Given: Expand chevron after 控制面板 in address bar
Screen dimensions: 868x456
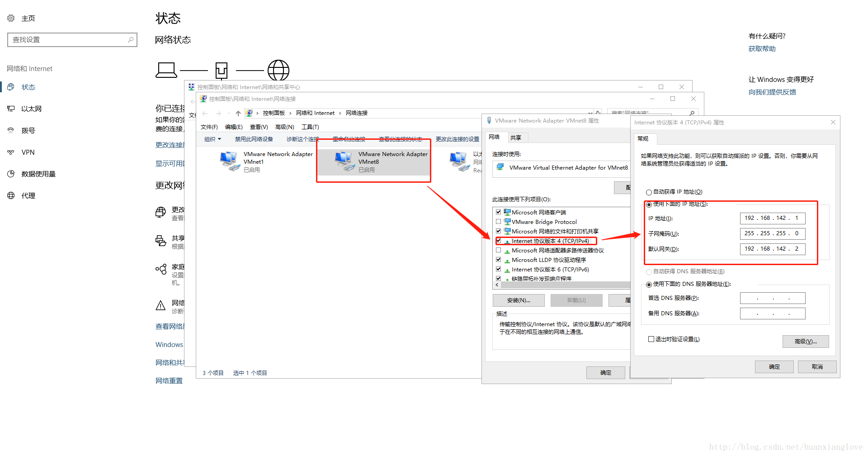Looking at the screenshot, I should pos(290,113).
